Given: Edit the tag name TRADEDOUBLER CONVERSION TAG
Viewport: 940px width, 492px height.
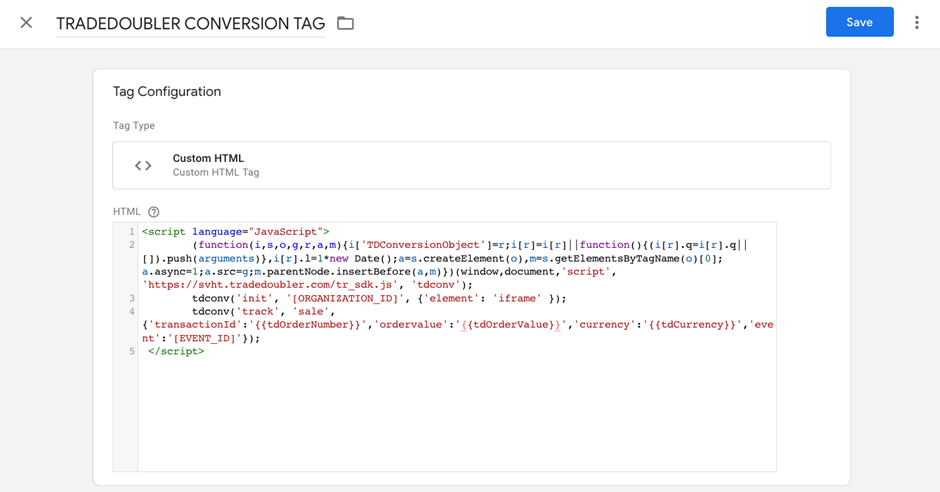Looking at the screenshot, I should (191, 23).
